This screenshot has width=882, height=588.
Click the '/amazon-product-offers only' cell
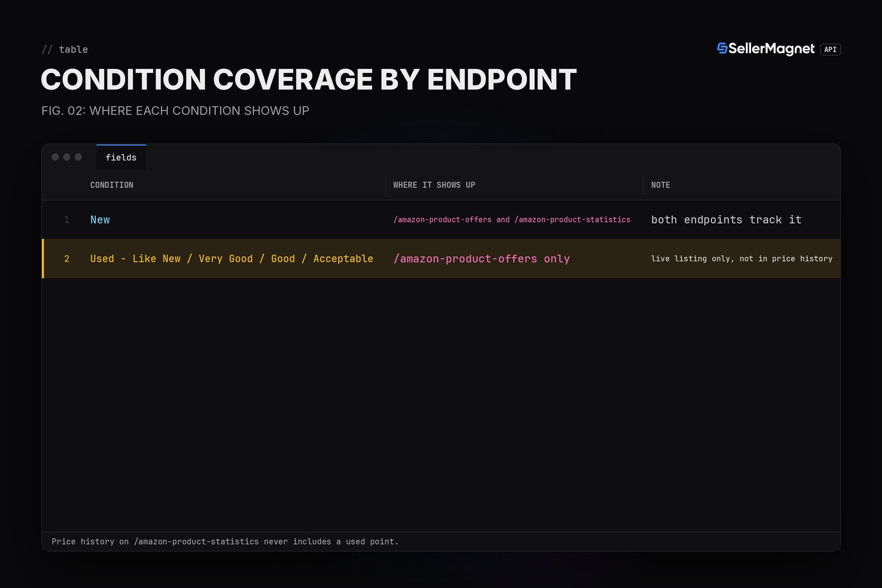pos(481,258)
